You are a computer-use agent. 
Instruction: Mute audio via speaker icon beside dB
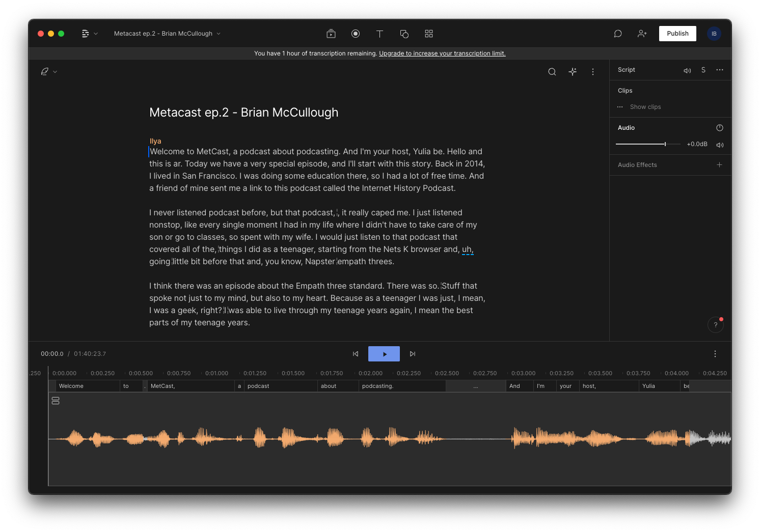click(x=720, y=145)
